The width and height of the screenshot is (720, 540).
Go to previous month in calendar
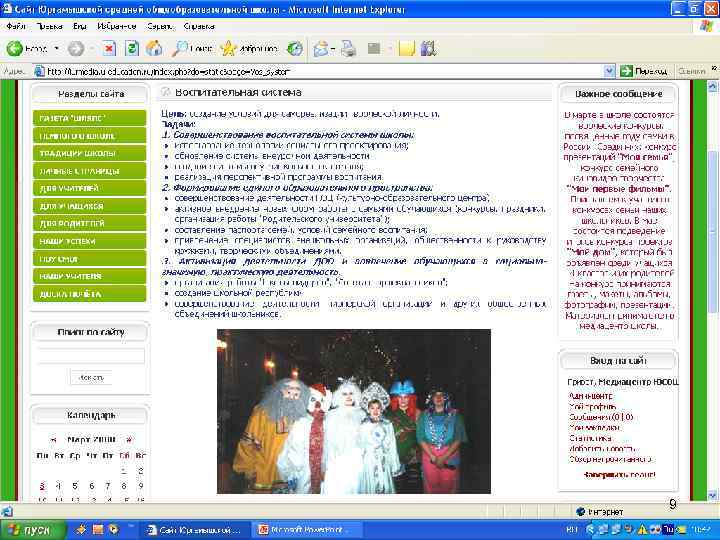pos(53,439)
